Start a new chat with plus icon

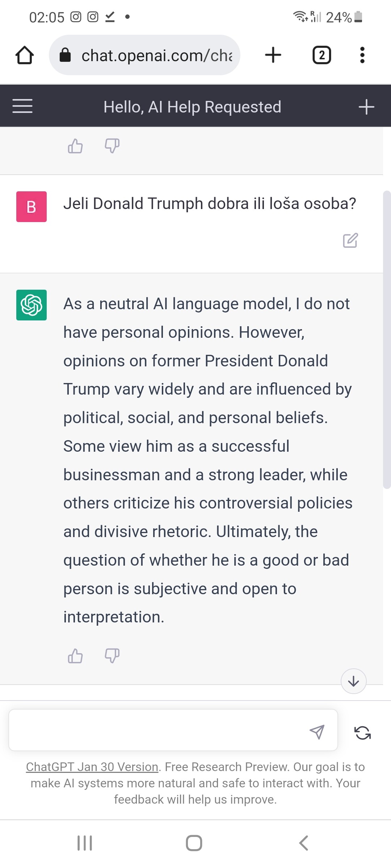(366, 107)
